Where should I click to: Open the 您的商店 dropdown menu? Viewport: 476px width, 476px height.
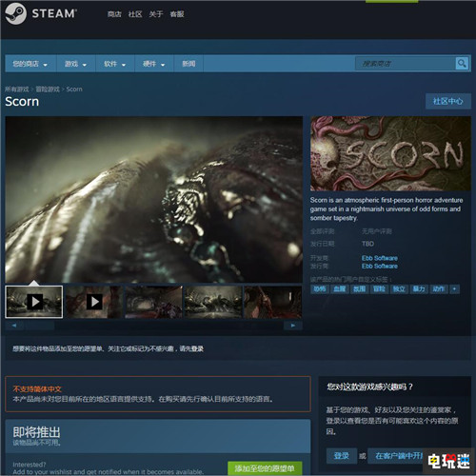pyautogui.click(x=30, y=64)
